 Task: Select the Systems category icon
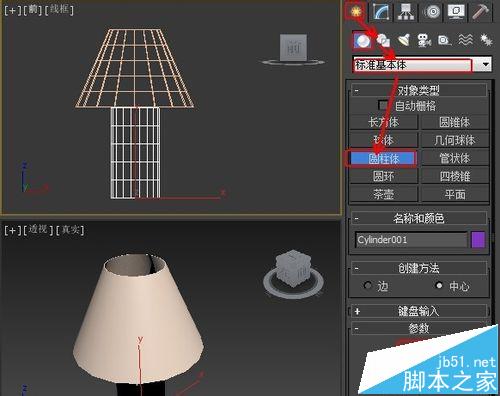coord(486,41)
